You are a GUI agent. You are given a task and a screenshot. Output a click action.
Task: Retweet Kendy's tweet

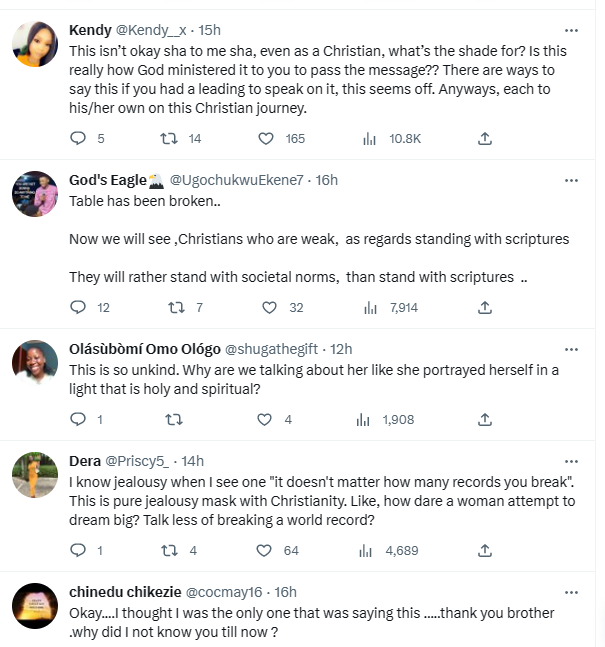pos(171,138)
